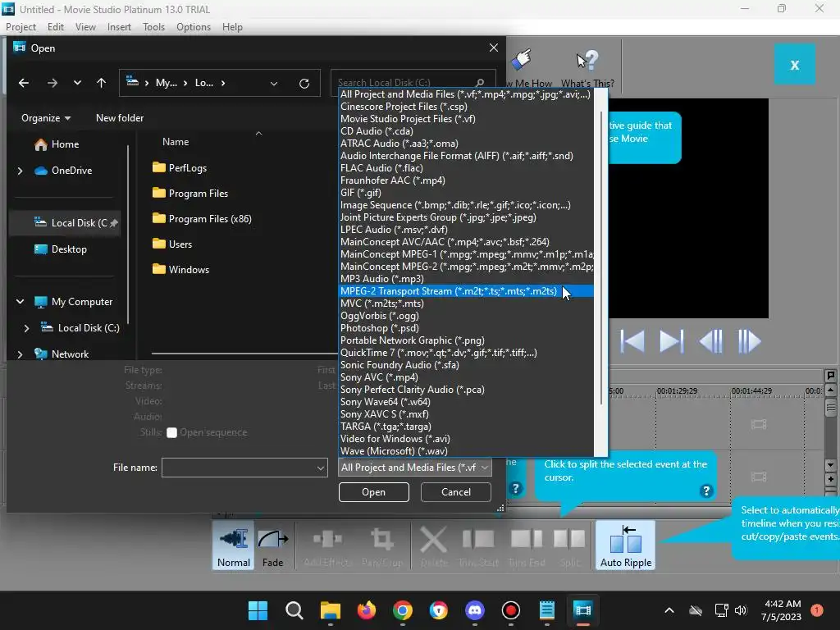Click the Previous Frame button
Image resolution: width=840 pixels, height=630 pixels.
(x=711, y=340)
